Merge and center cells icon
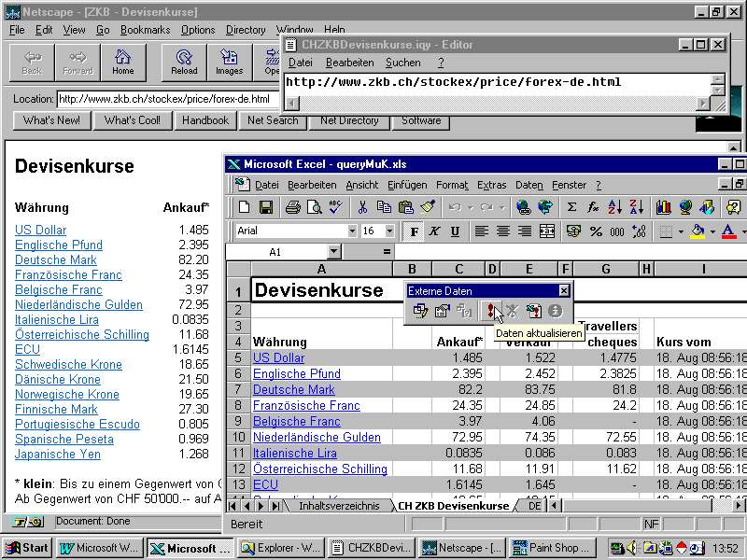The width and height of the screenshot is (747, 560). click(x=547, y=231)
